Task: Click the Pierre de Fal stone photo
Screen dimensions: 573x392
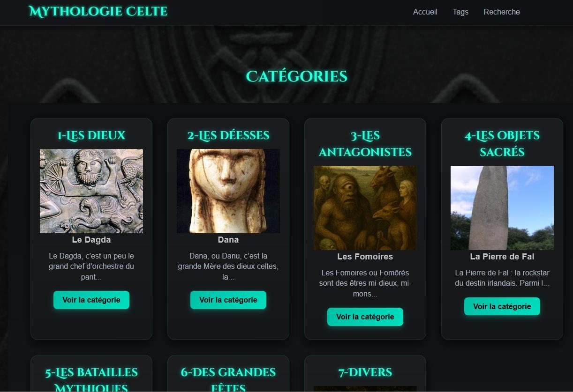Action: coord(502,208)
